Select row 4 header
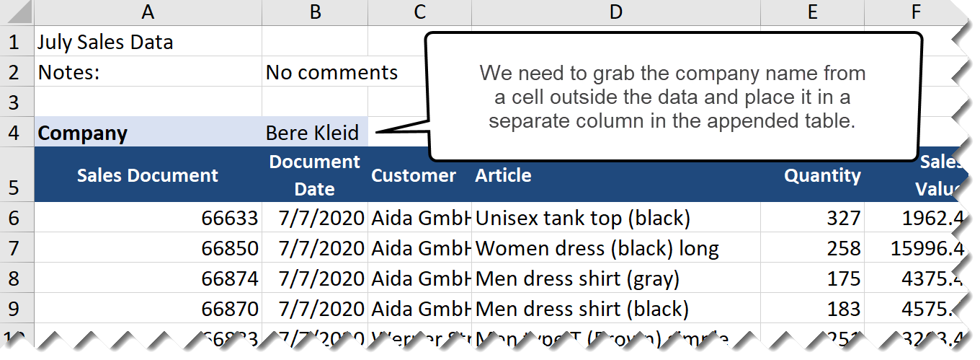Image resolution: width=980 pixels, height=360 pixels. point(17,133)
